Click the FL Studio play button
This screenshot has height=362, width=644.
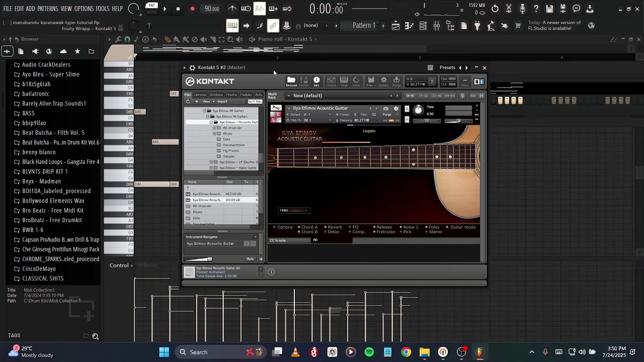(x=165, y=9)
